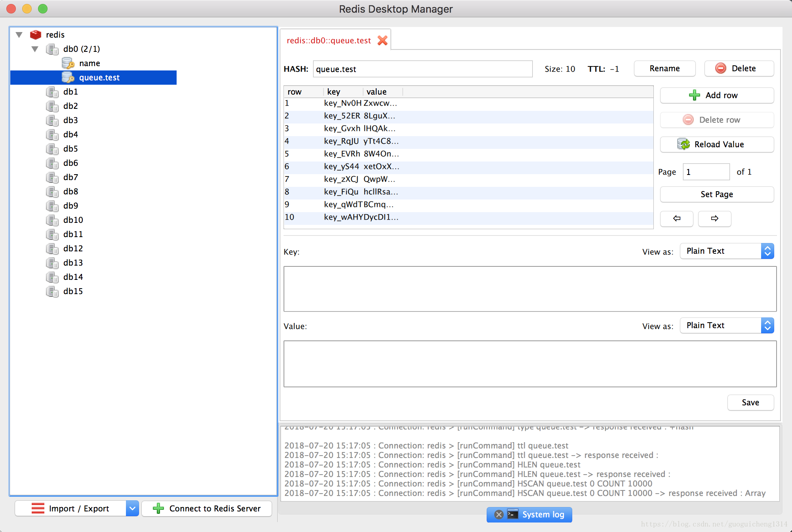Select row 9 key_qWdT

468,205
